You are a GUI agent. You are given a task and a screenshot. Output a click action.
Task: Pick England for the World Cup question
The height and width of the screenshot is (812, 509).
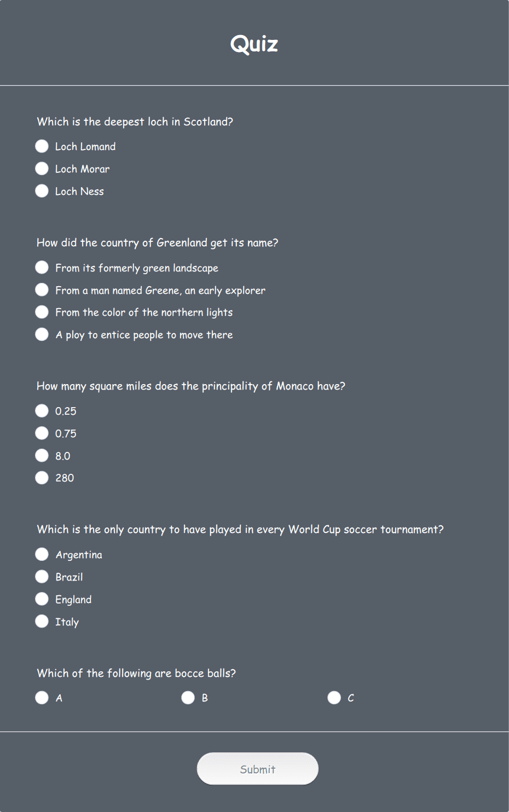(42, 599)
